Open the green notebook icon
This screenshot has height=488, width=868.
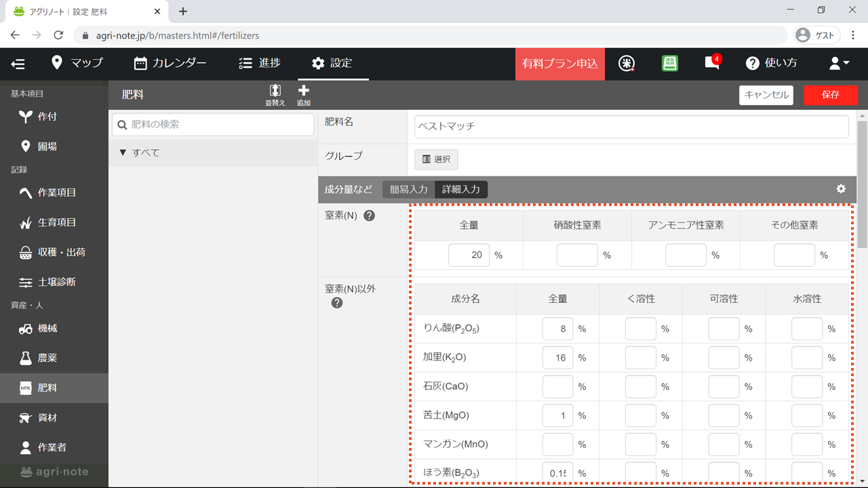point(670,63)
